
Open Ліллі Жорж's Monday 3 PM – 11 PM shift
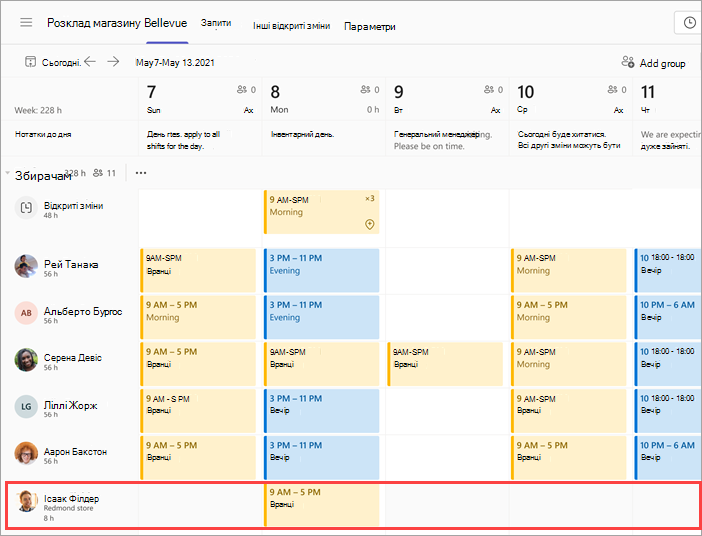click(321, 411)
